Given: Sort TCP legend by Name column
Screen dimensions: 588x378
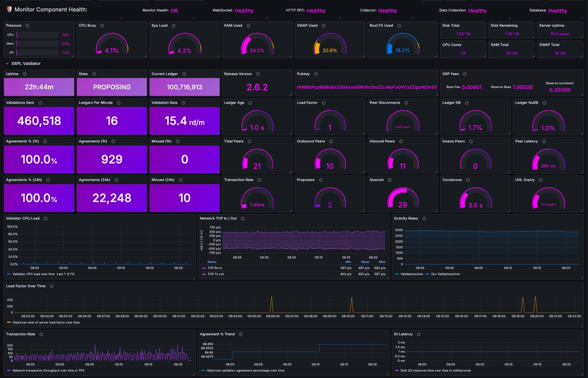Looking at the screenshot, I should 212,262.
